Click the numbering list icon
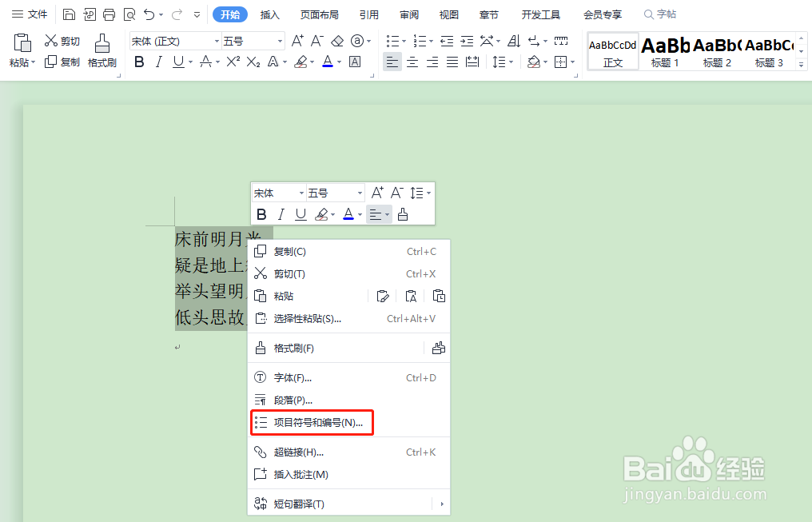The height and width of the screenshot is (522, 812). 419,39
